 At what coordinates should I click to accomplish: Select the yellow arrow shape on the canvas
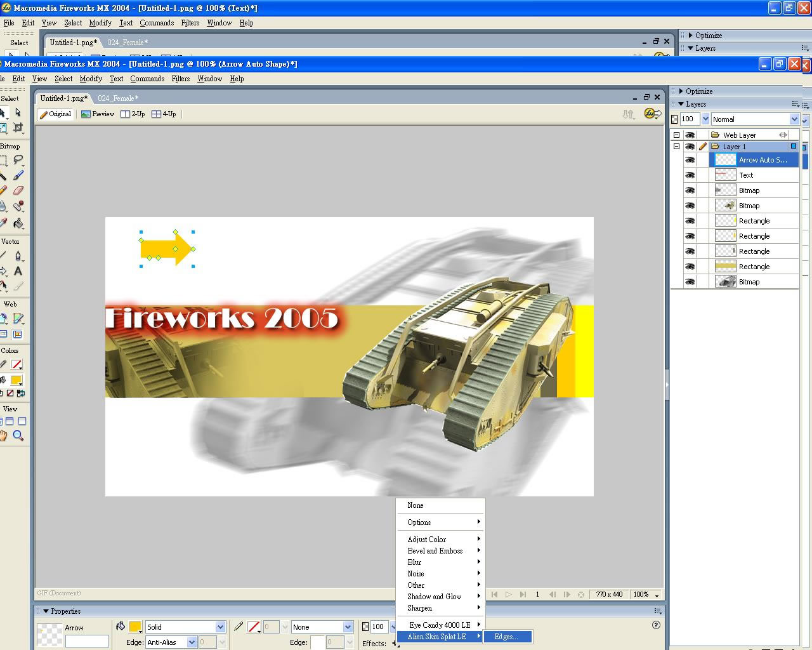point(167,249)
